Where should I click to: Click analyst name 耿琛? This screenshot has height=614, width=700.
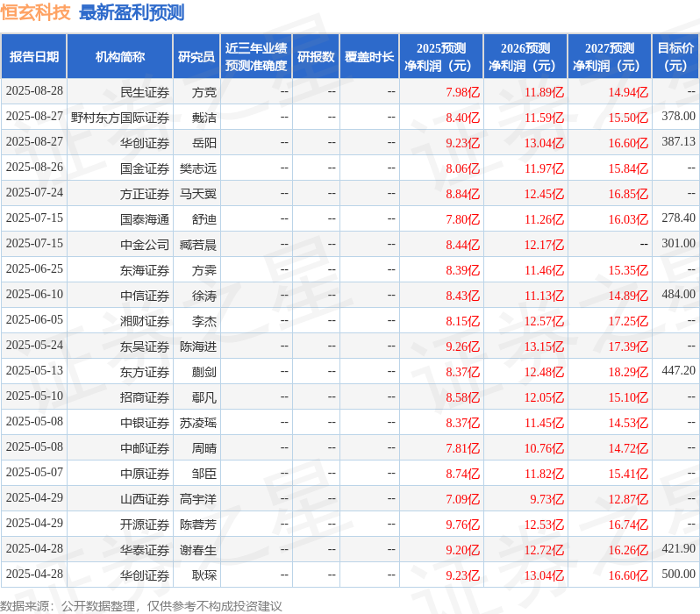(x=204, y=576)
